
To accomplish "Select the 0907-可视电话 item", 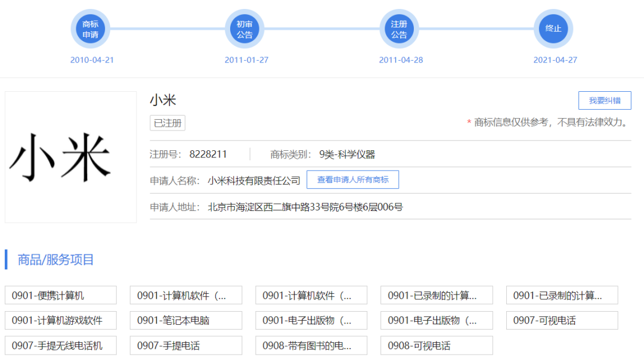I will tap(562, 321).
